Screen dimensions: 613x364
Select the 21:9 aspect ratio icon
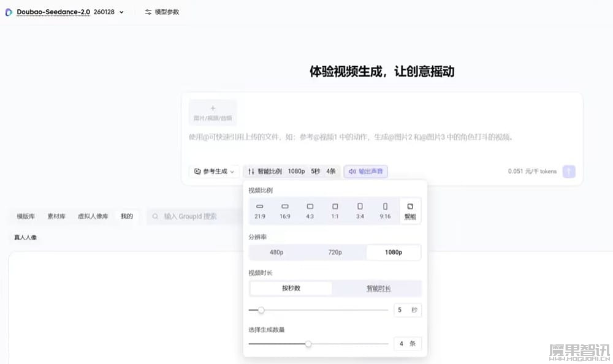pyautogui.click(x=260, y=209)
